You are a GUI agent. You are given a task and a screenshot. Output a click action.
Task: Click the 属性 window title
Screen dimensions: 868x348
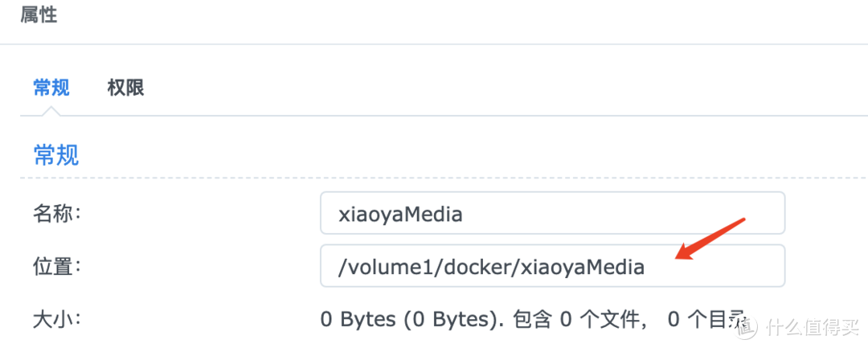point(39,15)
